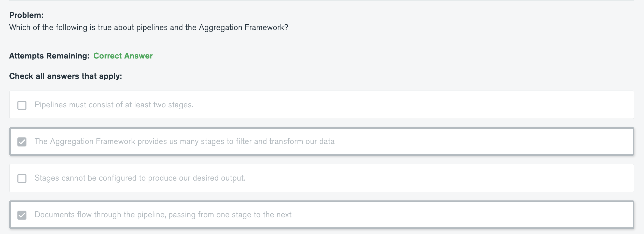Screen dimensions: 644x234
Task: Click empty area of the 'Stages cannot' answer card
Action: [x=433, y=178]
